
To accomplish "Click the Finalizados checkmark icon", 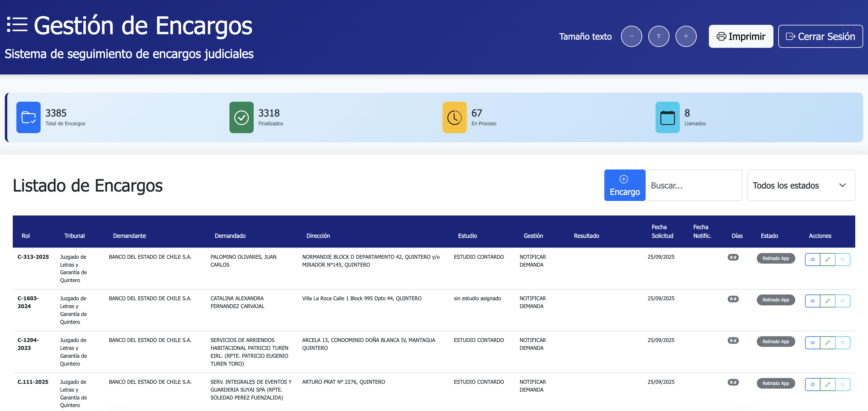I will (x=241, y=117).
